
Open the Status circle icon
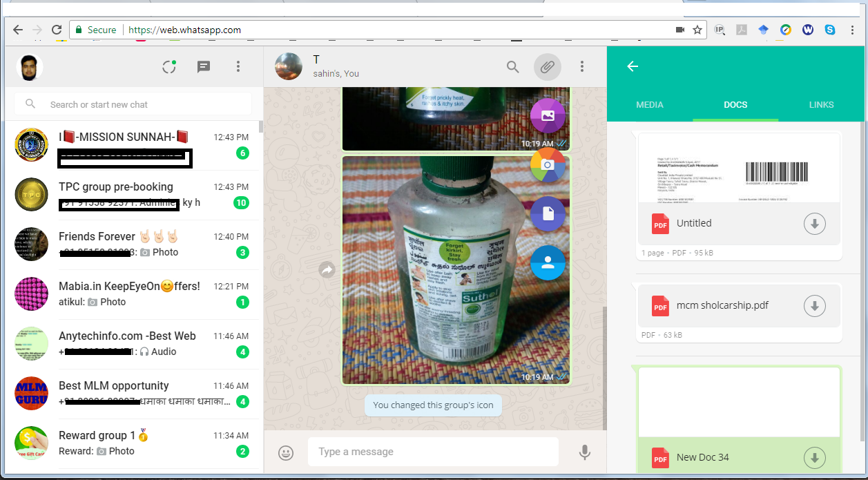[x=169, y=67]
